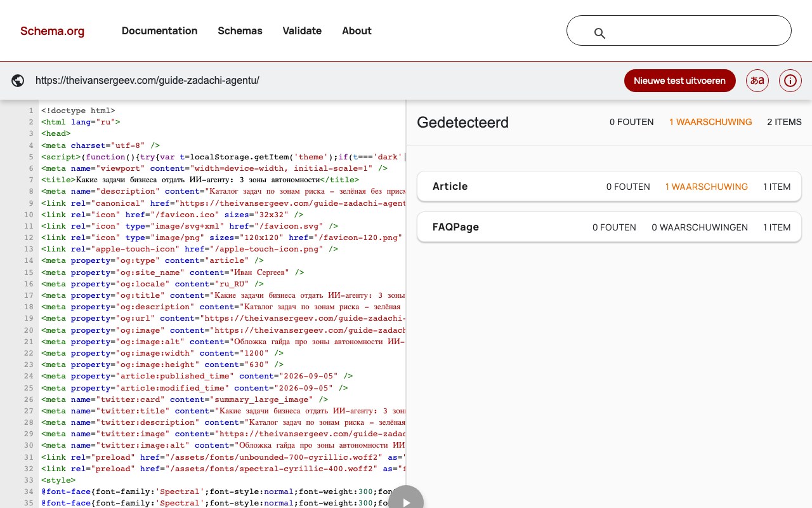Click the Gedetecteerd heading
Screen dimensions: 812x508
point(462,123)
